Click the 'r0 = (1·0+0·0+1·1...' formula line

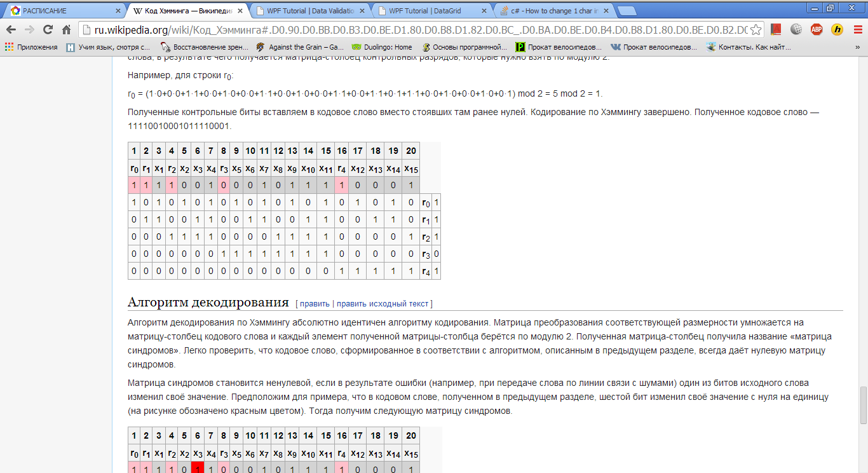365,93
